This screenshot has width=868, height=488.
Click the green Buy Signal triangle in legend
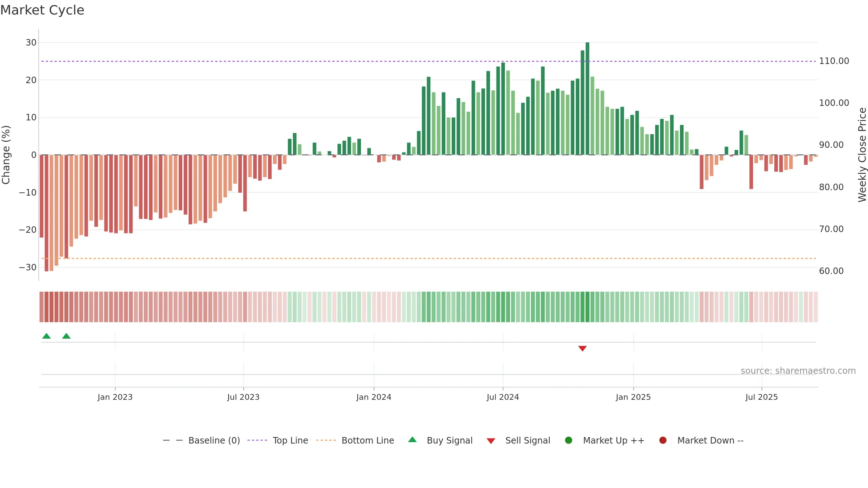(412, 440)
